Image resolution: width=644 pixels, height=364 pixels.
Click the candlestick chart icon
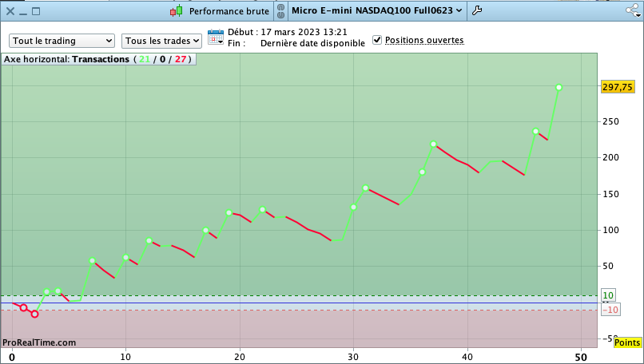coord(177,11)
